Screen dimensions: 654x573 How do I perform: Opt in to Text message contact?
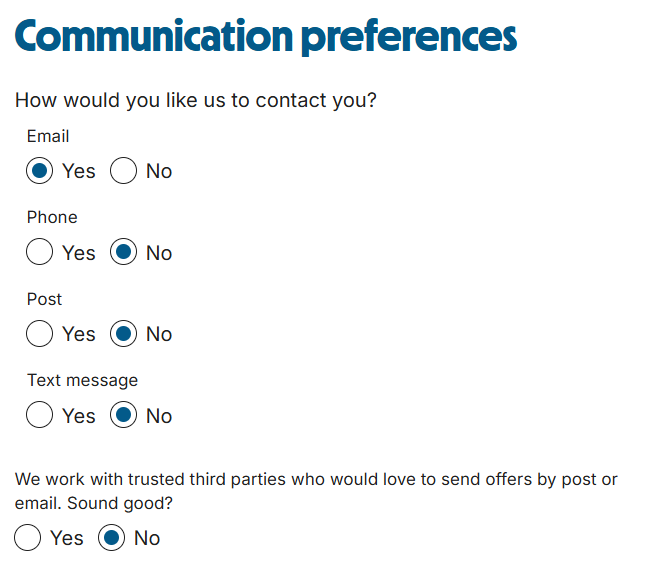tap(40, 416)
